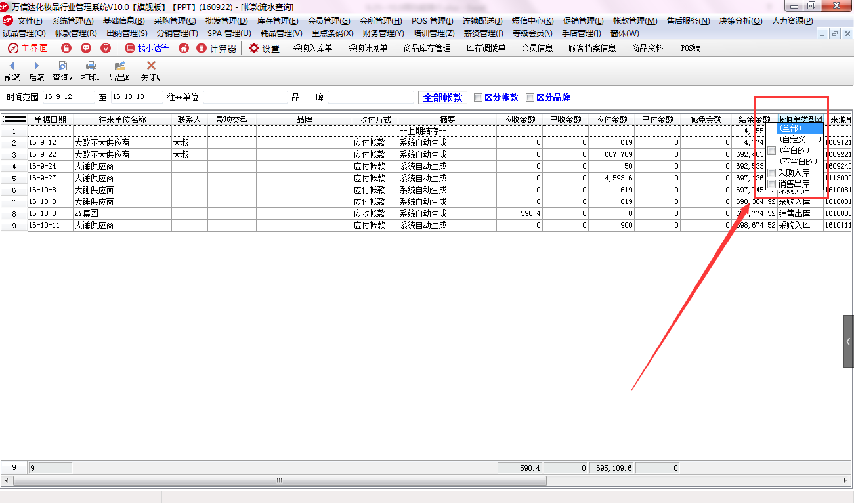Viewport: 854px width, 504px height.
Task: Click the red lightbulb icon
Action: (106, 48)
